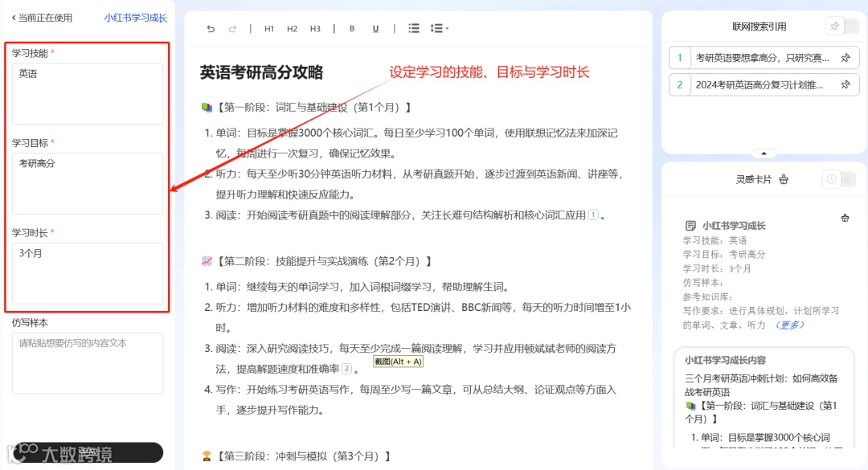Viewport: 868px width, 470px height.
Task: Toggle pinned view in 联网搜索引用 panel
Action: 834,26
